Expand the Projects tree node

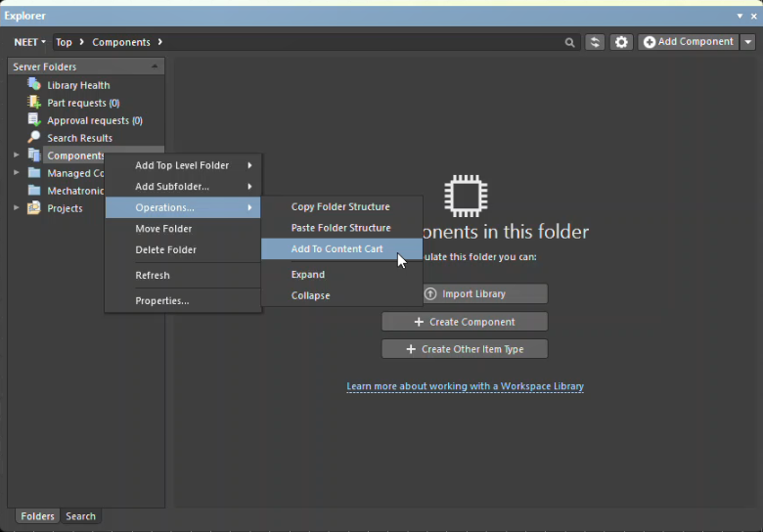[x=17, y=208]
